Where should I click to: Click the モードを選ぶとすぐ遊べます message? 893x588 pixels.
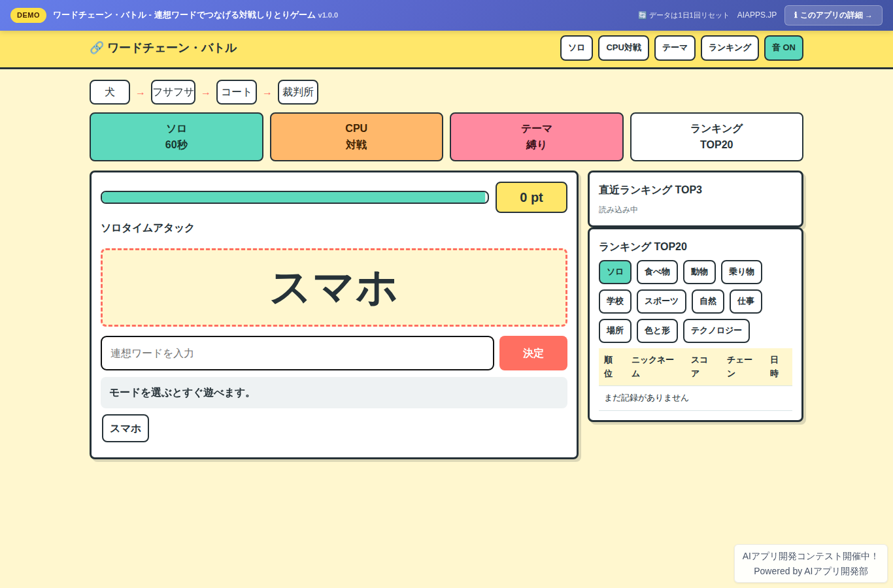point(334,393)
